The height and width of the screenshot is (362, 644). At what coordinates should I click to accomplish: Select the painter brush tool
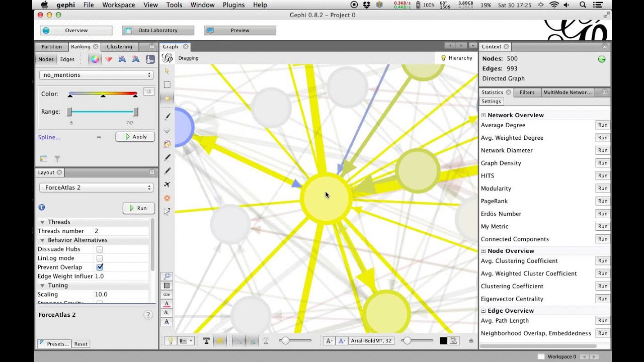click(167, 116)
